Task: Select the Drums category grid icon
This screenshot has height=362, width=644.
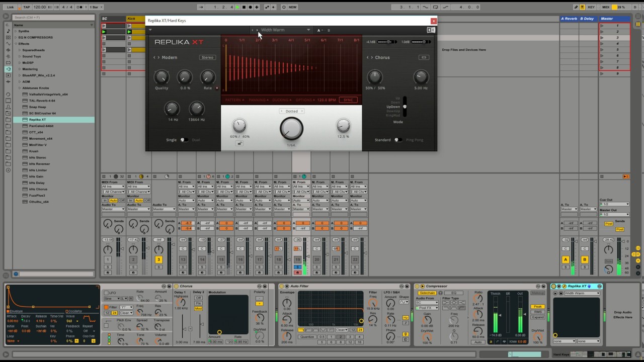Action: pos(8,38)
